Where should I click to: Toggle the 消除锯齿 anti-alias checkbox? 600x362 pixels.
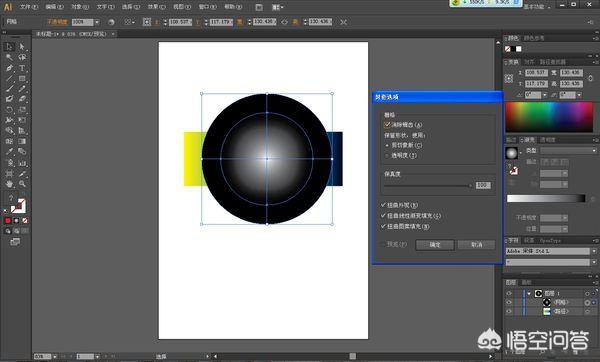pyautogui.click(x=387, y=125)
